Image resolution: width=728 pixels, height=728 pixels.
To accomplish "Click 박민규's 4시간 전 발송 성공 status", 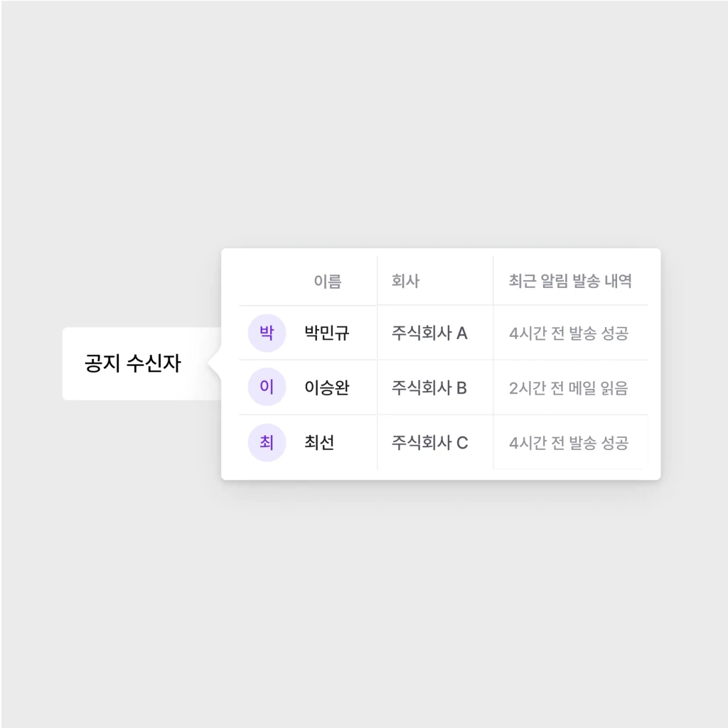I will pyautogui.click(x=569, y=333).
